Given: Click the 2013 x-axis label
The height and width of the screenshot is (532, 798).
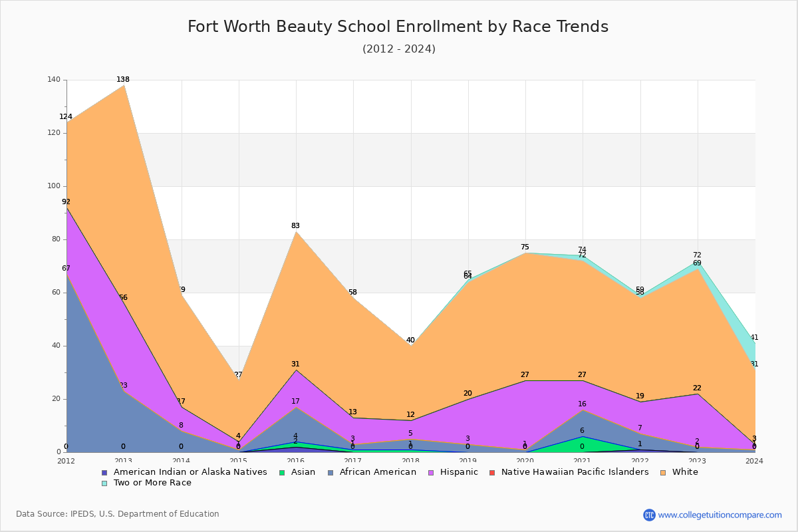Looking at the screenshot, I should pos(124,461).
